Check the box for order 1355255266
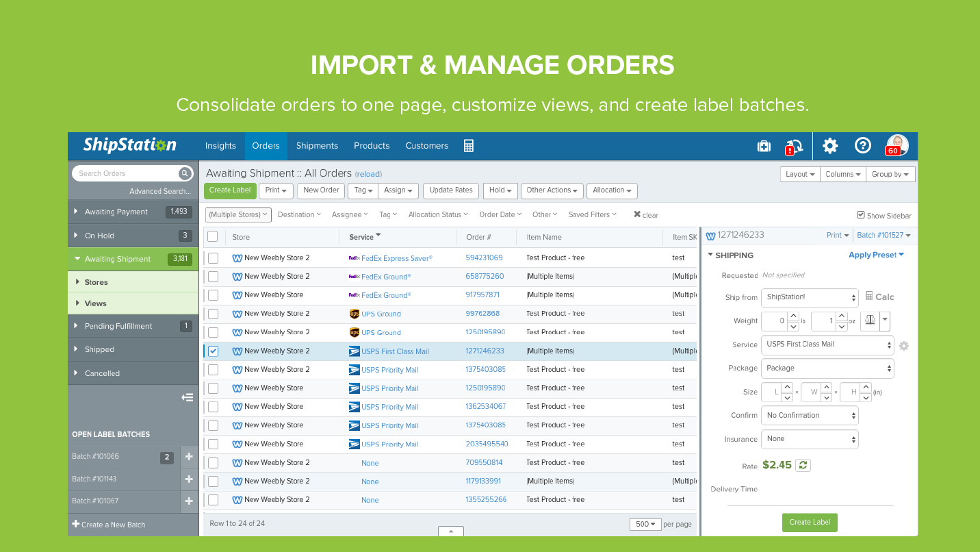The width and height of the screenshot is (980, 552). pos(214,500)
